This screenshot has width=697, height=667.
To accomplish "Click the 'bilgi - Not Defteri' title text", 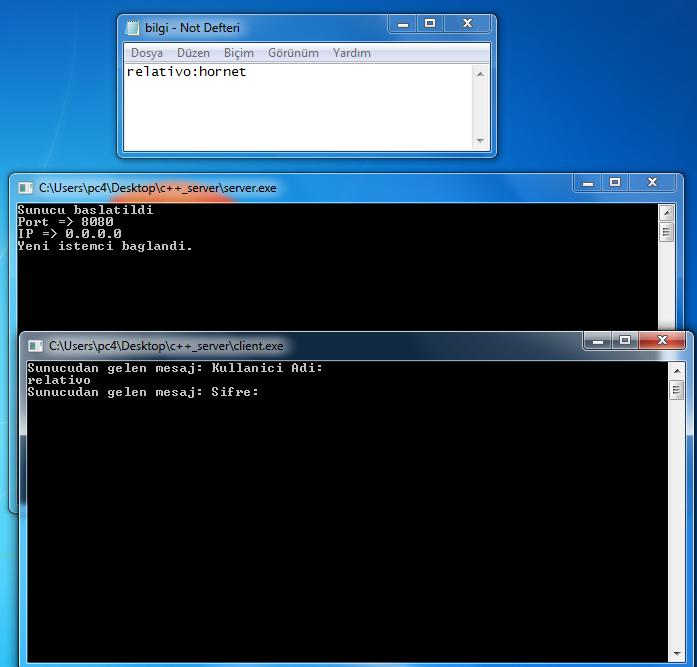I will [x=192, y=28].
